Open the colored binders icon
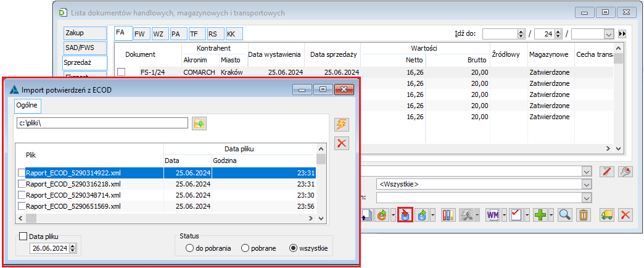 tap(448, 214)
